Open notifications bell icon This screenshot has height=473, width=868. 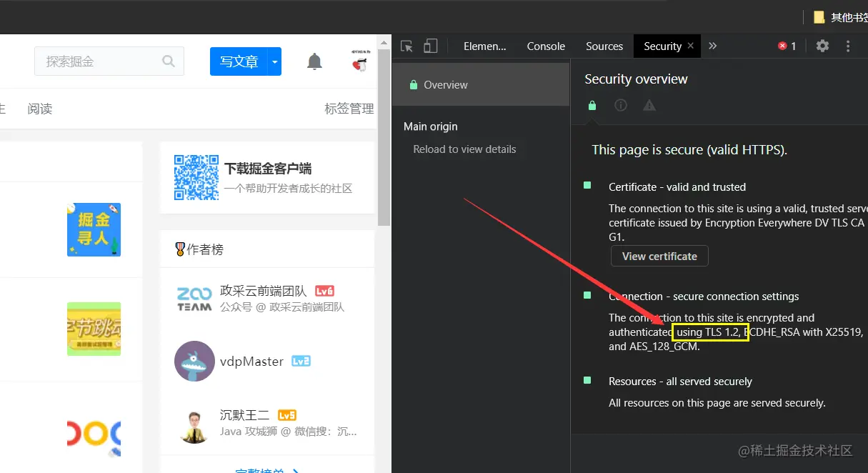tap(314, 61)
